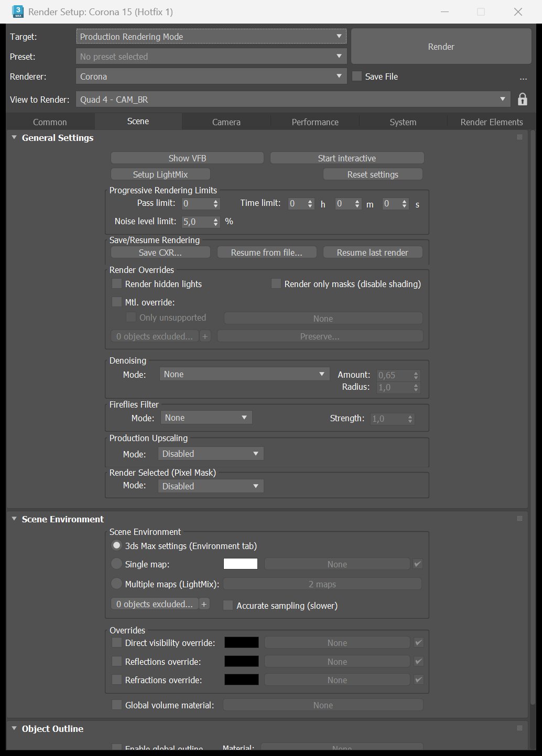Collapse the General Settings rollout

point(14,138)
